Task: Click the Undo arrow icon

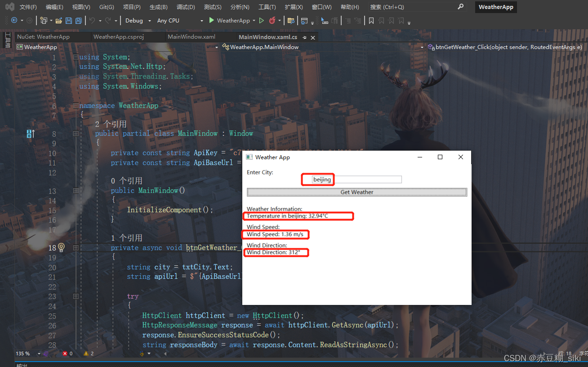Action: click(x=92, y=21)
